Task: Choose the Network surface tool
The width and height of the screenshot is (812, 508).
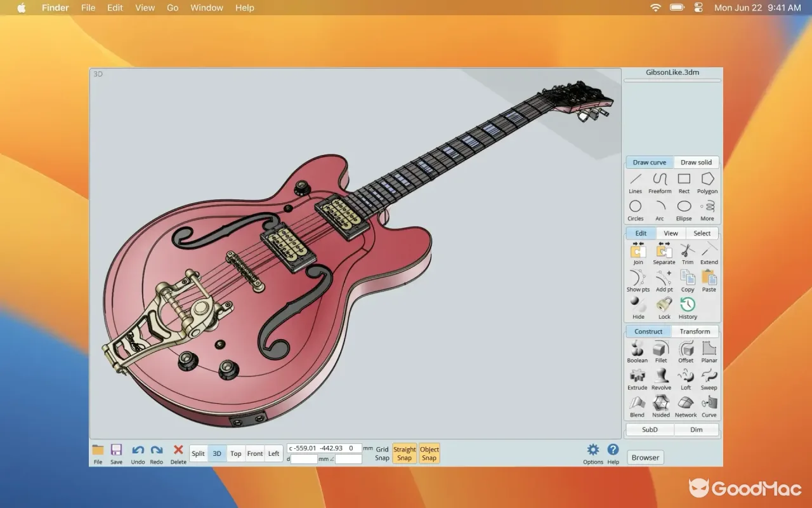Action: click(686, 406)
